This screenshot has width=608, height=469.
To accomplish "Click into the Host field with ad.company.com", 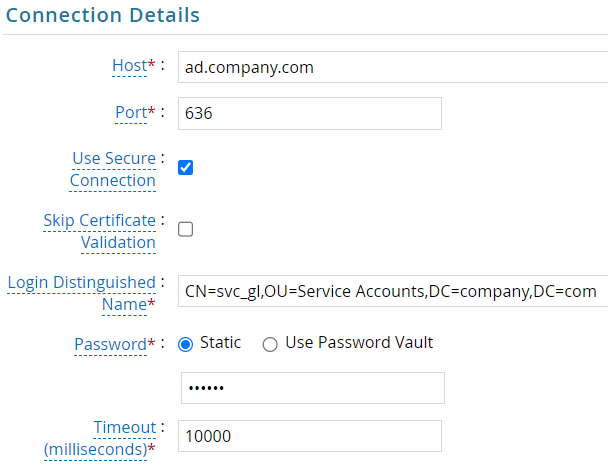I will 393,67.
